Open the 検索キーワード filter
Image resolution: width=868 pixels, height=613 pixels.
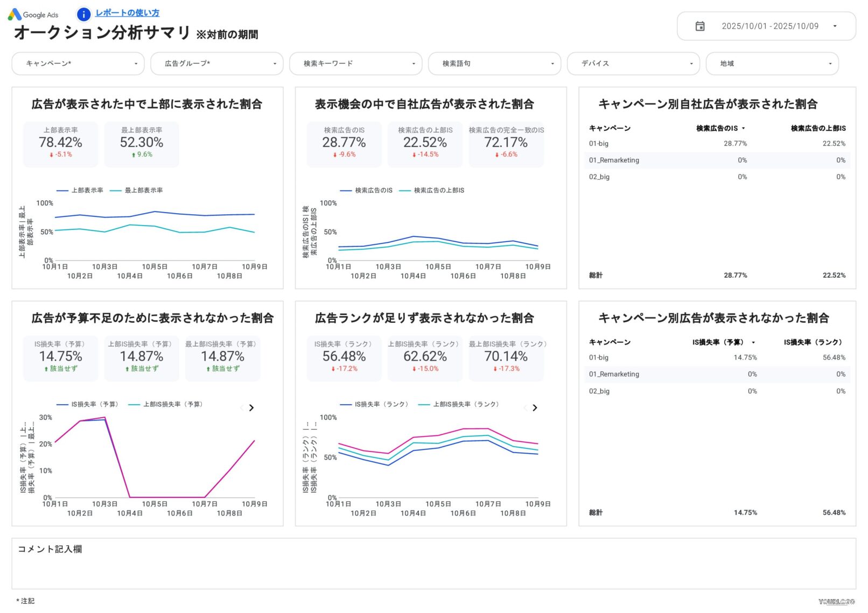(355, 64)
